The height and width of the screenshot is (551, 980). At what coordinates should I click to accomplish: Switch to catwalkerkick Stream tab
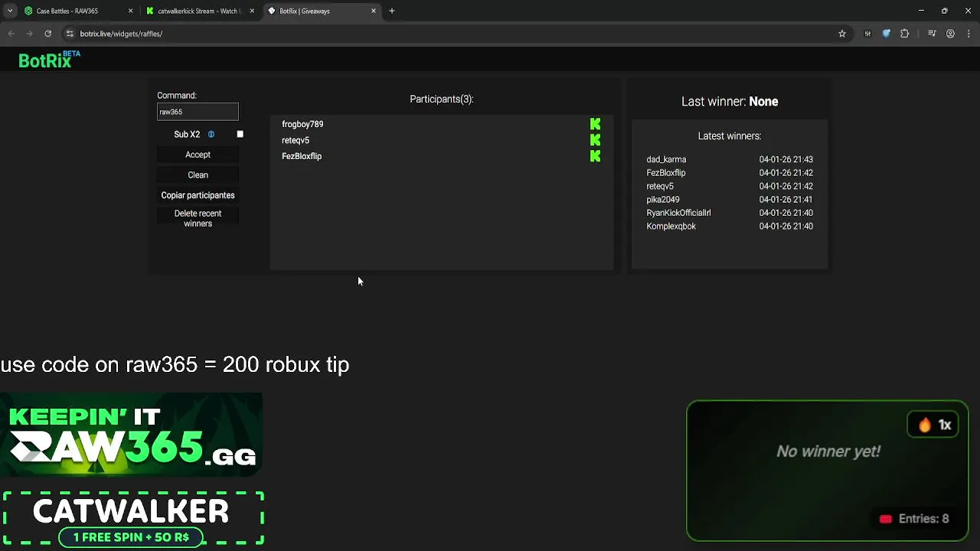pos(199,11)
